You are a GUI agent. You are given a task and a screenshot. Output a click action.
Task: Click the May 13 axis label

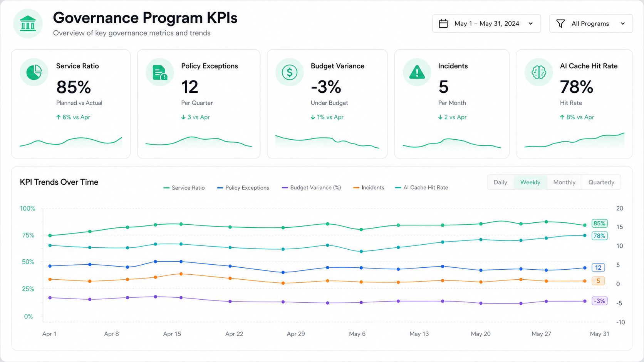419,334
